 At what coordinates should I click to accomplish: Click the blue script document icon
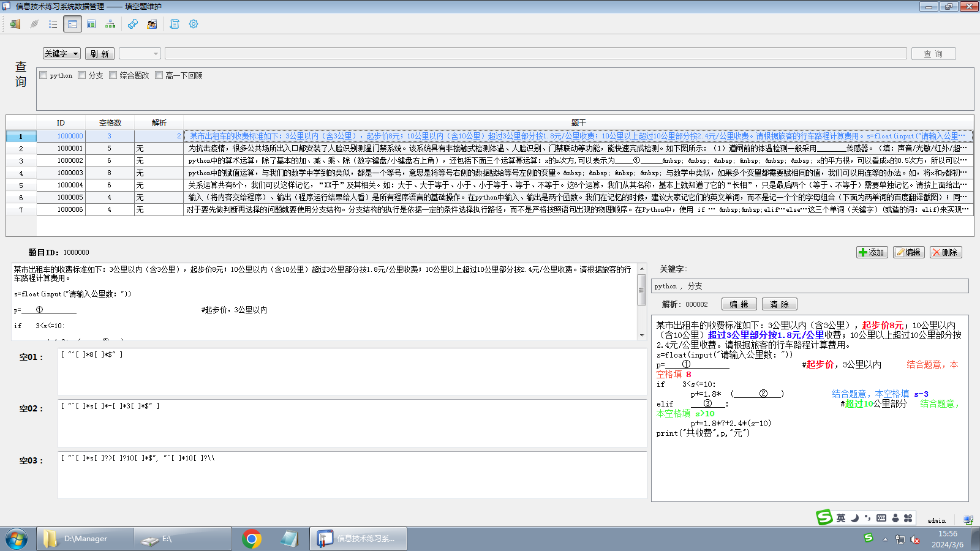(x=175, y=24)
